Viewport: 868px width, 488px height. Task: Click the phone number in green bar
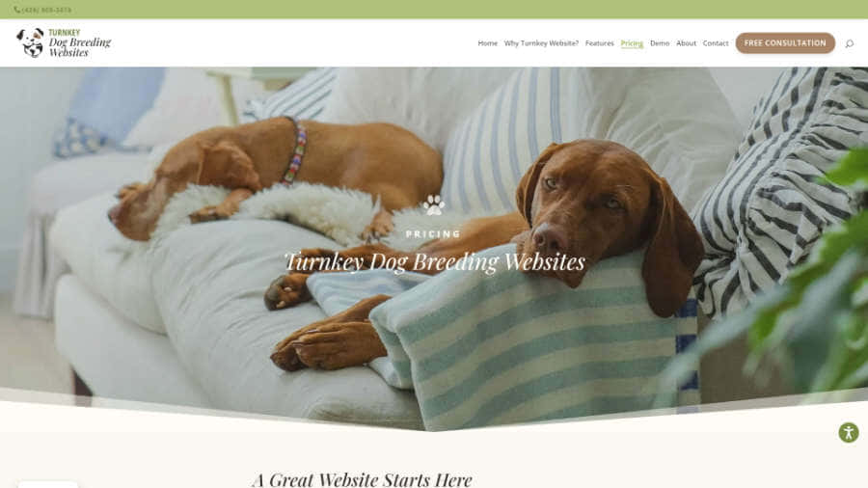tap(46, 10)
